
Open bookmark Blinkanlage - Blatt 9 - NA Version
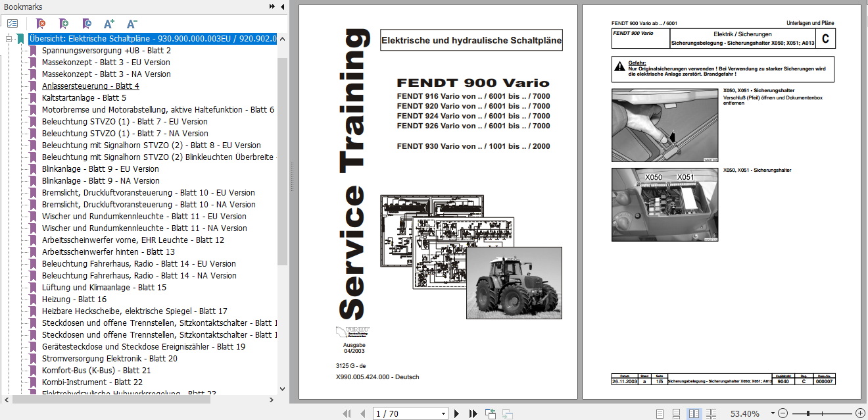point(101,180)
